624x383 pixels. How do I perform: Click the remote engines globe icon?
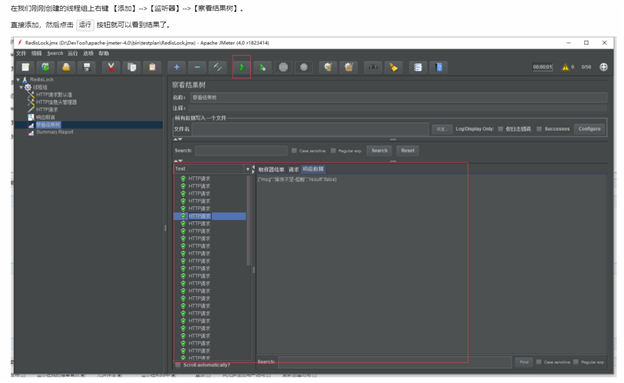coord(604,67)
